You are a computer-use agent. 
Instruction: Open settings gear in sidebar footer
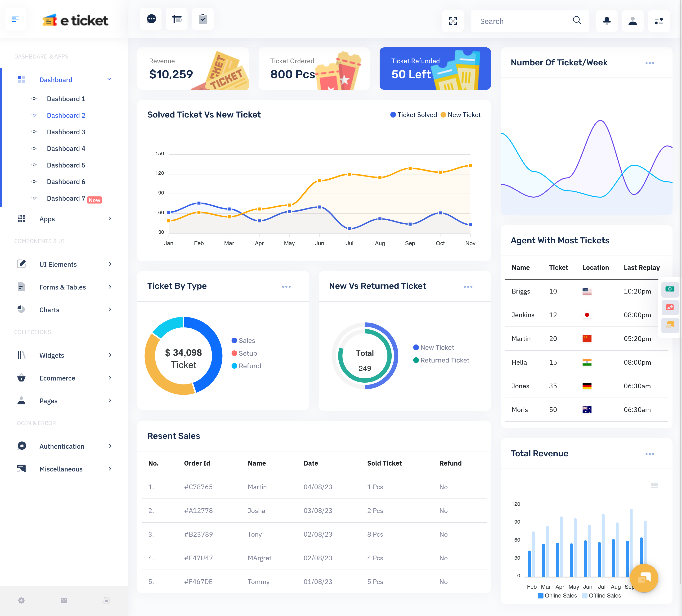(21, 600)
